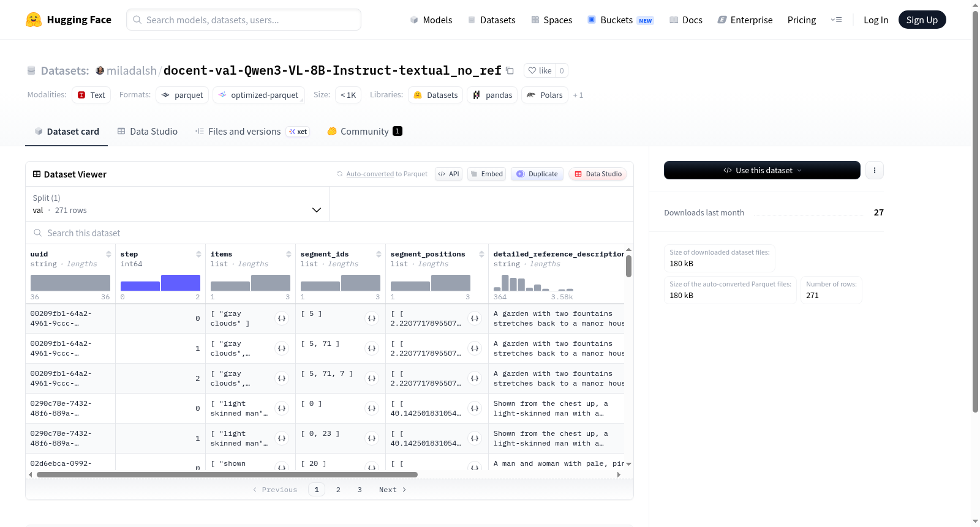The height and width of the screenshot is (527, 980).
Task: Go to the Next page of rows
Action: (x=393, y=490)
